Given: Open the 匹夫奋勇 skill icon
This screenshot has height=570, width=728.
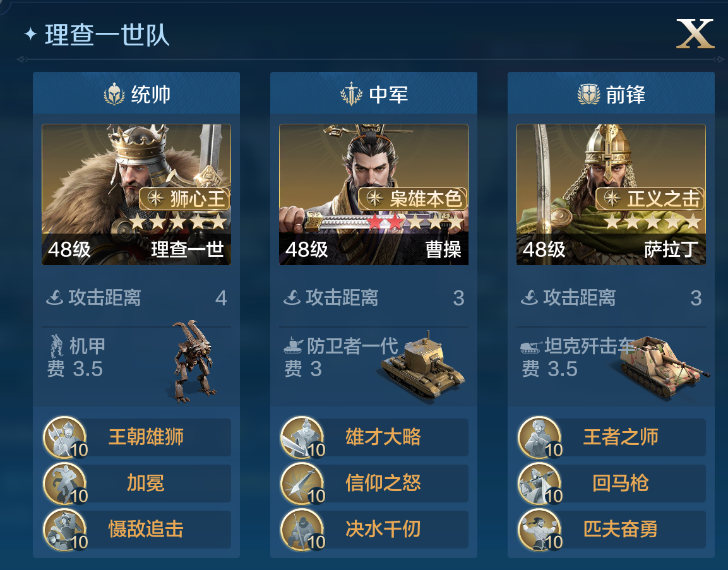Looking at the screenshot, I should pyautogui.click(x=540, y=530).
